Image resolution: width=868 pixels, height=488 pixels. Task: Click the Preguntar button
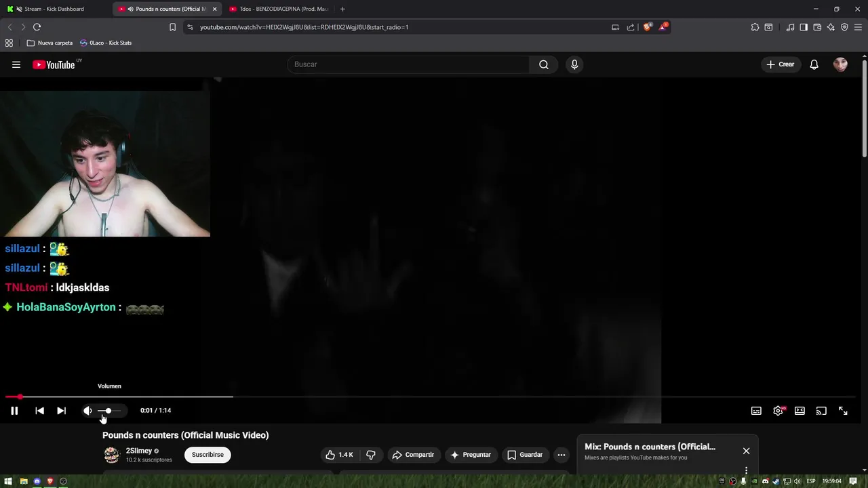click(x=471, y=455)
